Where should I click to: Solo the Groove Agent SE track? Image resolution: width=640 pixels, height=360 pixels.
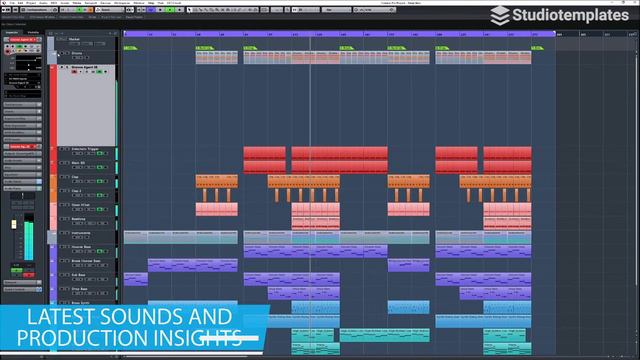[x=67, y=67]
